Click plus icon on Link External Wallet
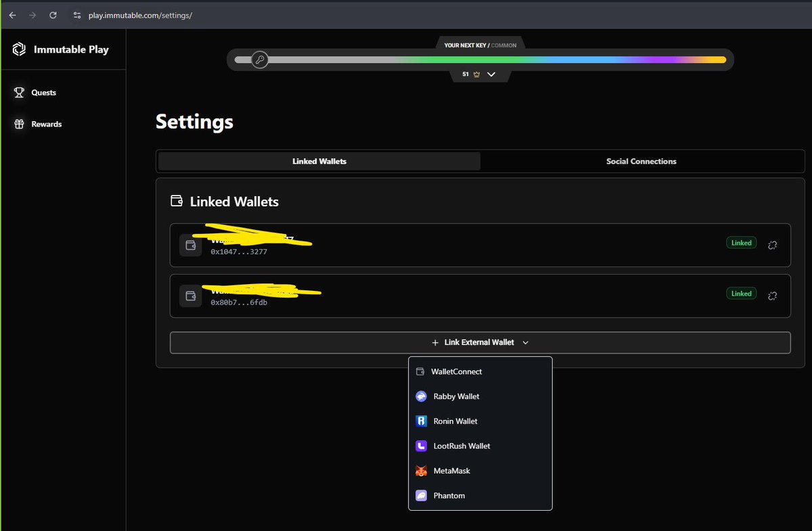812x531 pixels. tap(435, 343)
